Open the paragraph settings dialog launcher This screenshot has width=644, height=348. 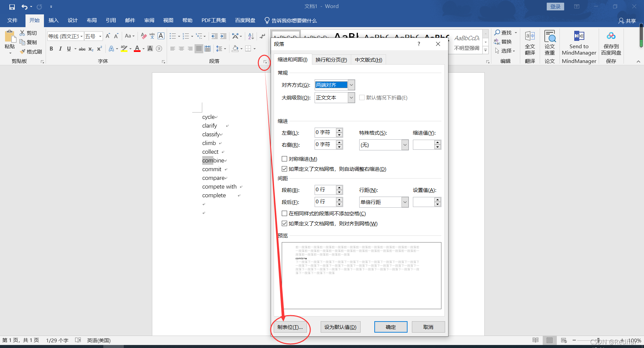pos(265,62)
